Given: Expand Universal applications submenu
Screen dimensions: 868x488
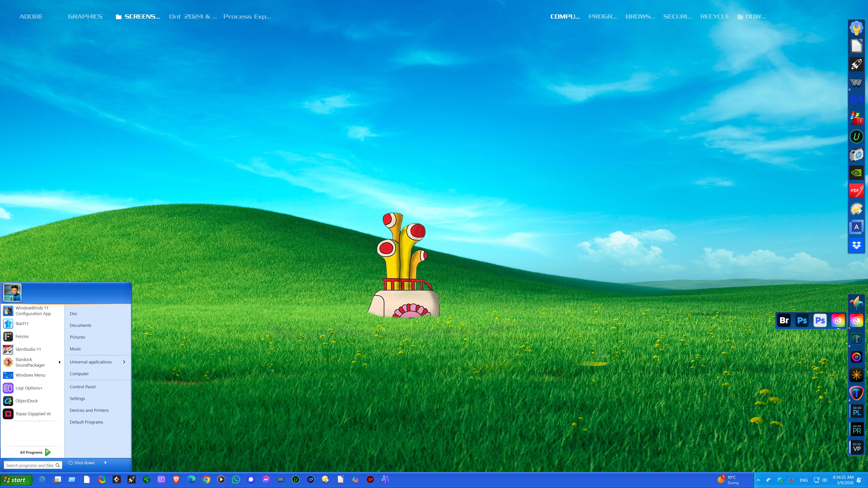Looking at the screenshot, I should tap(124, 362).
